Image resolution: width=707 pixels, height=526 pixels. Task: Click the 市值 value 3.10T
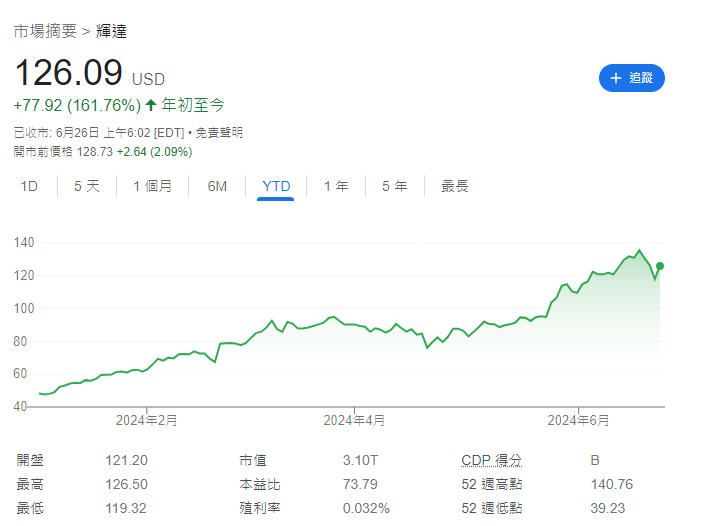tap(360, 460)
